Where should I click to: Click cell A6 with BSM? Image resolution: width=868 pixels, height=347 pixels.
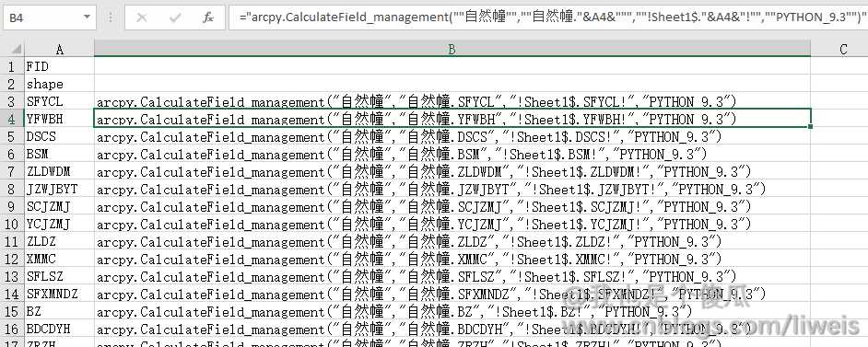59,154
